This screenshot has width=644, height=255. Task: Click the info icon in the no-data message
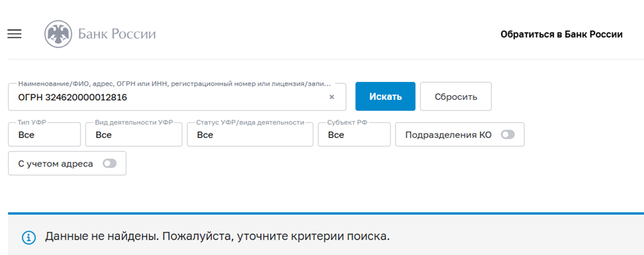(x=28, y=237)
